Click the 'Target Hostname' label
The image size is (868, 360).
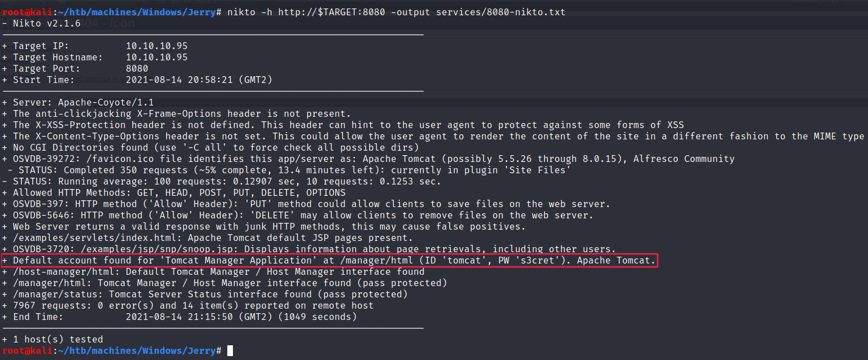[x=58, y=58]
